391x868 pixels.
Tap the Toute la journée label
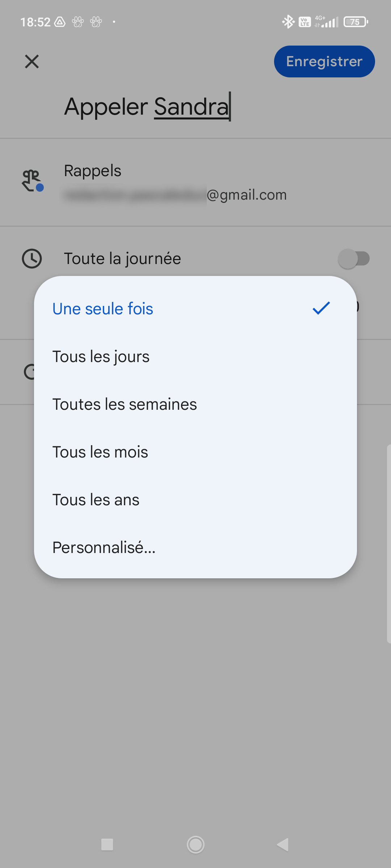click(x=122, y=259)
